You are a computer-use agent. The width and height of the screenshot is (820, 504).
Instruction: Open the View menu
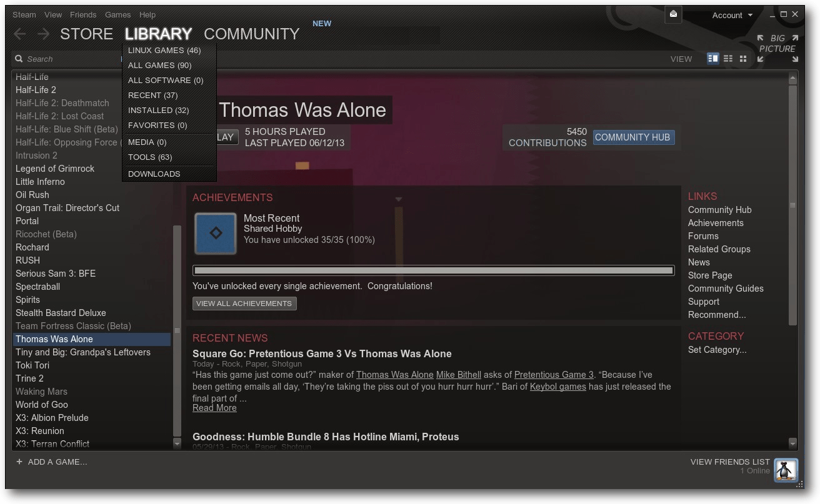[53, 14]
